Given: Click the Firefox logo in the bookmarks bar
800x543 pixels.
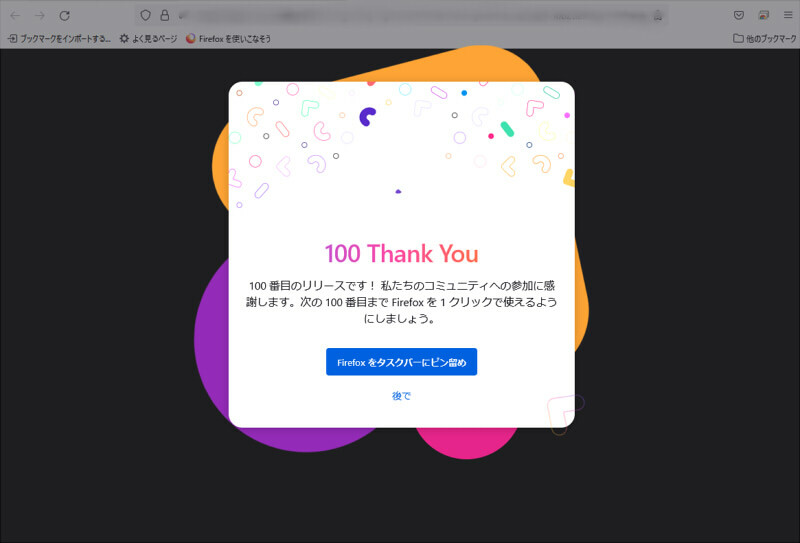Looking at the screenshot, I should 191,38.
